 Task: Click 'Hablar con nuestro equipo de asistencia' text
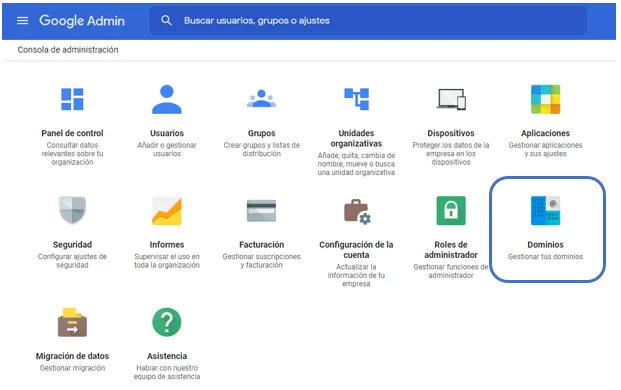167,372
